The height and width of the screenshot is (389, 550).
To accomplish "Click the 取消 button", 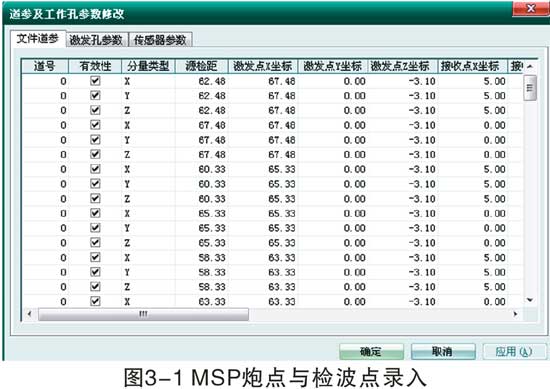I will pos(443,351).
